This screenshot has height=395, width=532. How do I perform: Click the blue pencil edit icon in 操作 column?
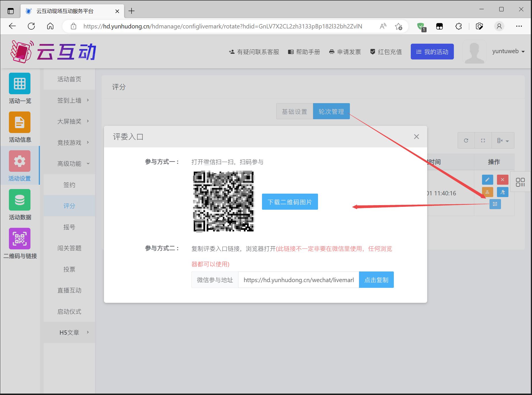click(487, 180)
